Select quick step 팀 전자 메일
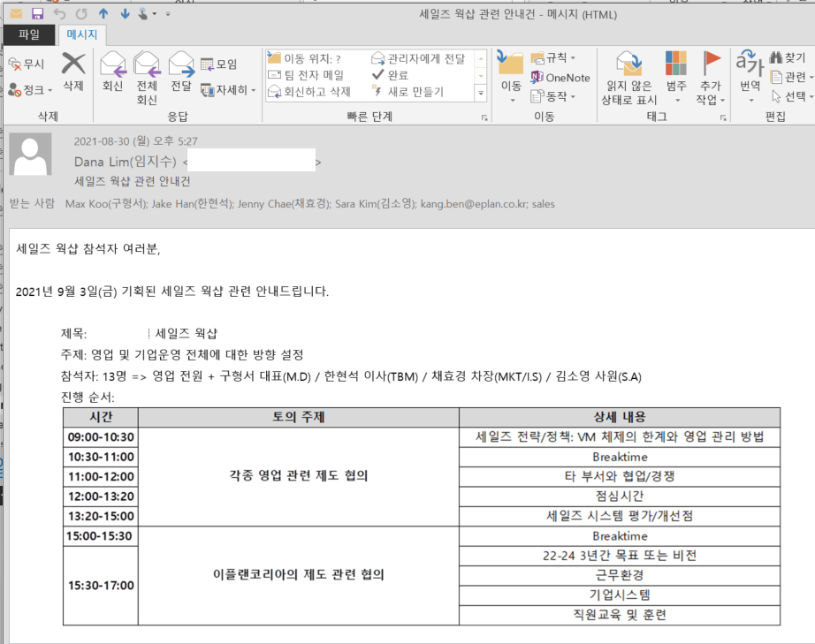This screenshot has width=815, height=644. pyautogui.click(x=306, y=75)
